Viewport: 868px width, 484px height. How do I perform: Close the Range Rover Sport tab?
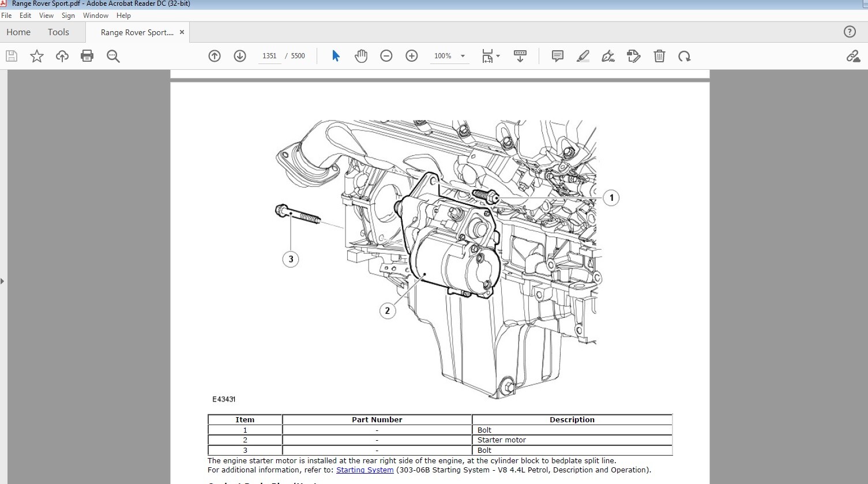coord(182,32)
